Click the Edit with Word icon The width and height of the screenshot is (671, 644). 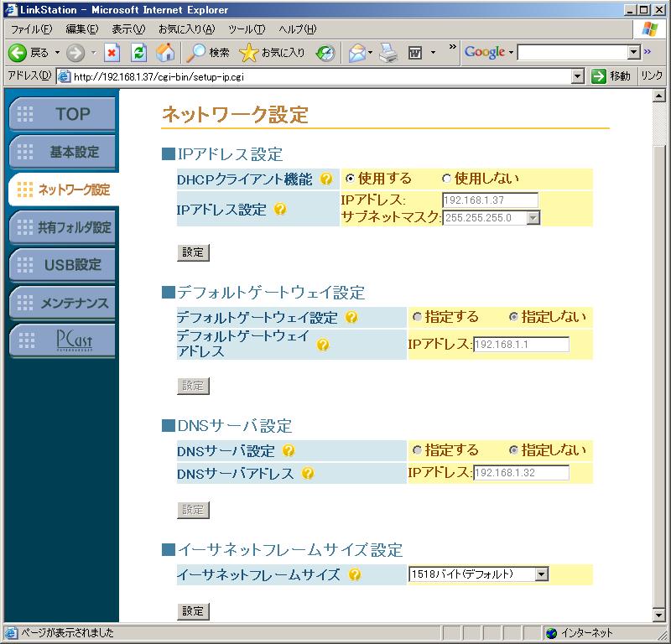point(414,53)
